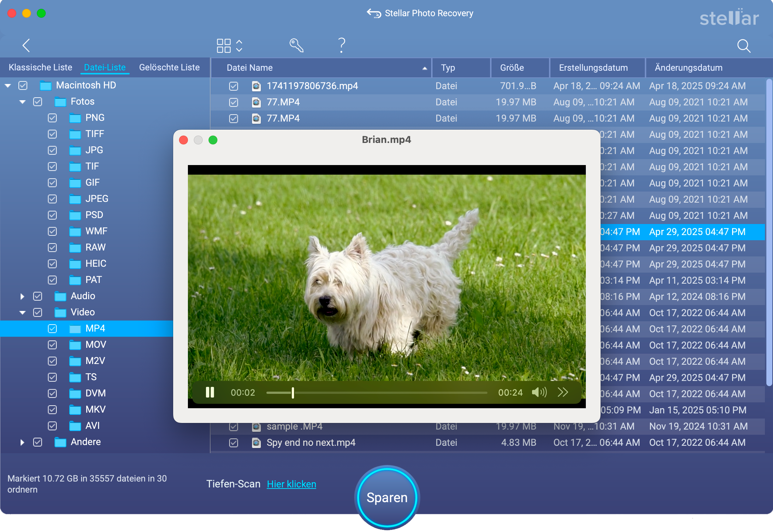Select the Datei-Liste tab

coord(105,67)
